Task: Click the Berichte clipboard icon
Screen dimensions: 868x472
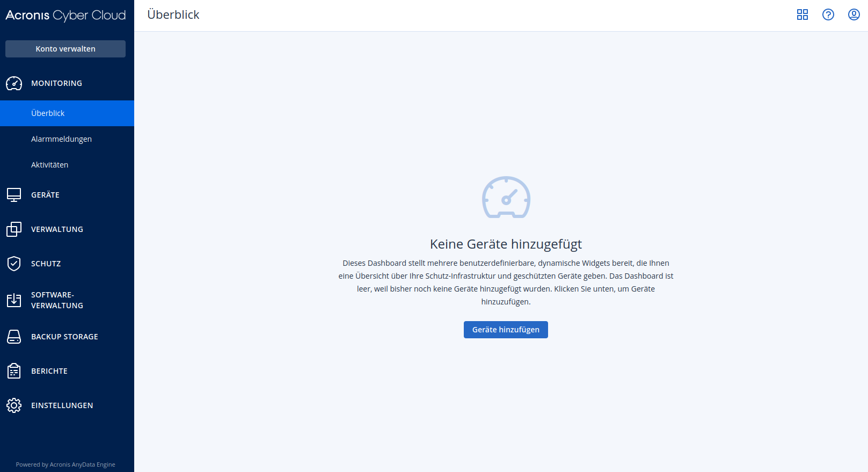Action: pyautogui.click(x=14, y=371)
